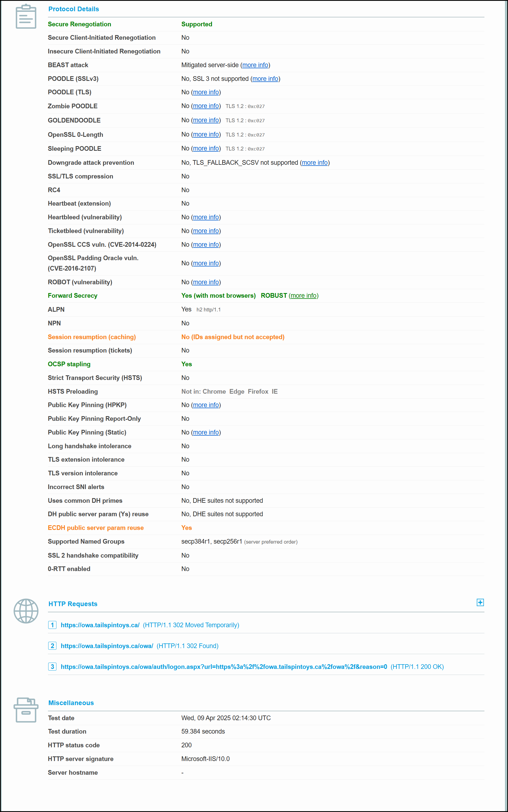Viewport: 508px width, 812px height.
Task: Open the owa.tailspintoys.ca/owa/ request link
Action: tap(107, 646)
